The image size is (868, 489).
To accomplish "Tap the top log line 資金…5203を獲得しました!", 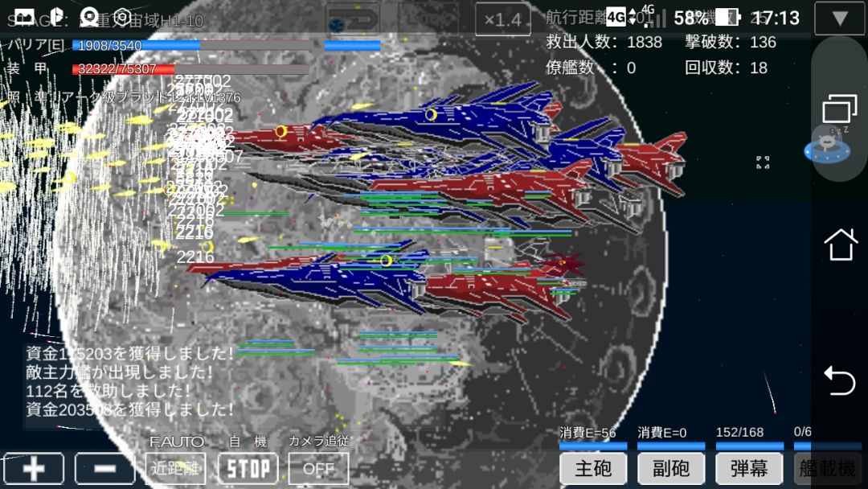I will 129,353.
